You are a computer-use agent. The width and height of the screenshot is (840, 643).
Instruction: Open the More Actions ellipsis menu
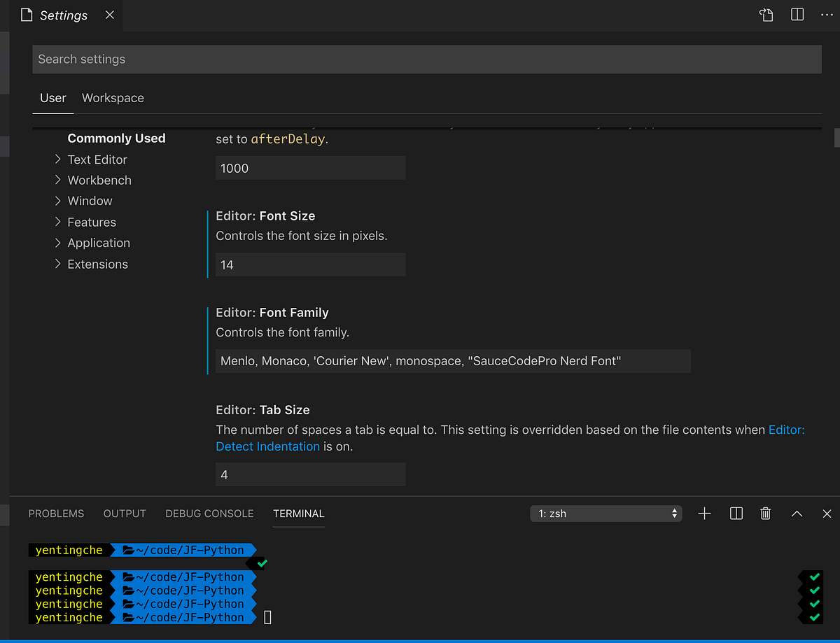pos(827,15)
